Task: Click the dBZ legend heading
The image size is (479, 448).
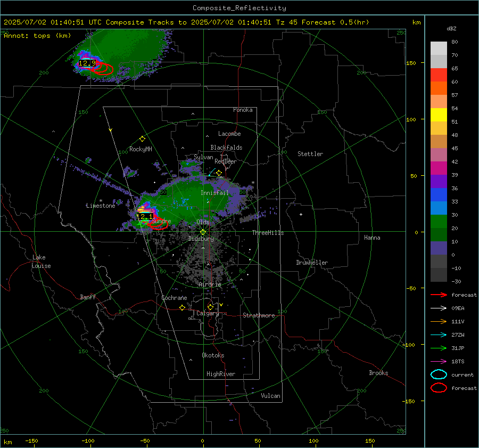Action: click(451, 29)
